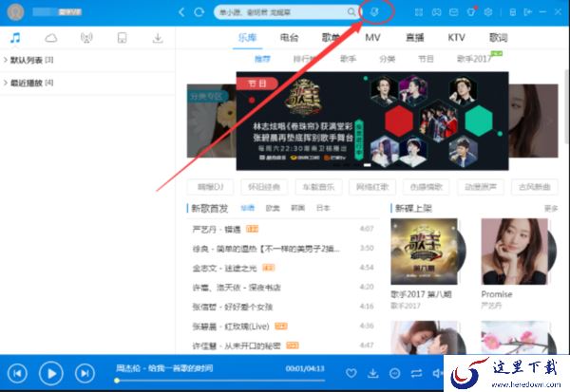The width and height of the screenshot is (570, 392).
Task: Click the 网络红歌 tag button
Action: click(372, 187)
